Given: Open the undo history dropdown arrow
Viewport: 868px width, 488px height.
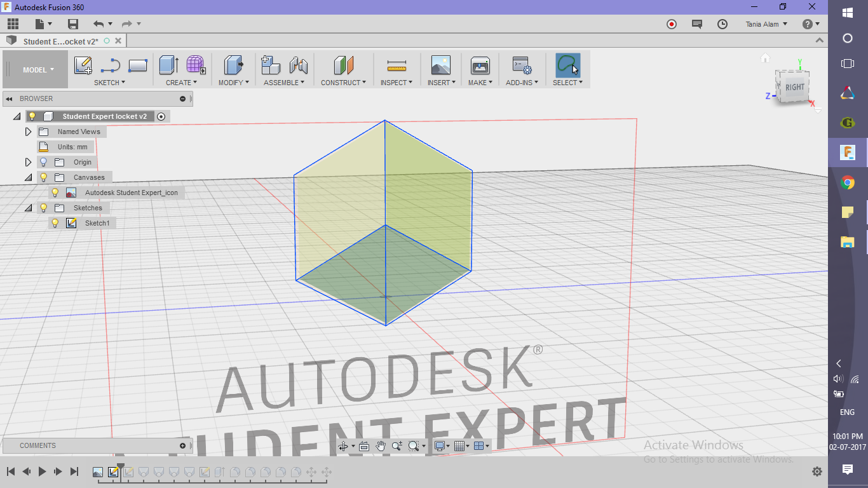Looking at the screenshot, I should pyautogui.click(x=110, y=24).
